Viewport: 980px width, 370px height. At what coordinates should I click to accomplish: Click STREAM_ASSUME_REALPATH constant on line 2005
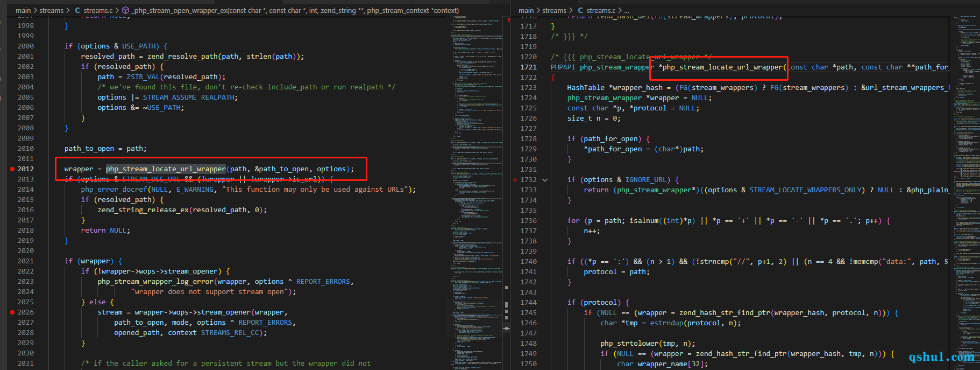pos(189,97)
